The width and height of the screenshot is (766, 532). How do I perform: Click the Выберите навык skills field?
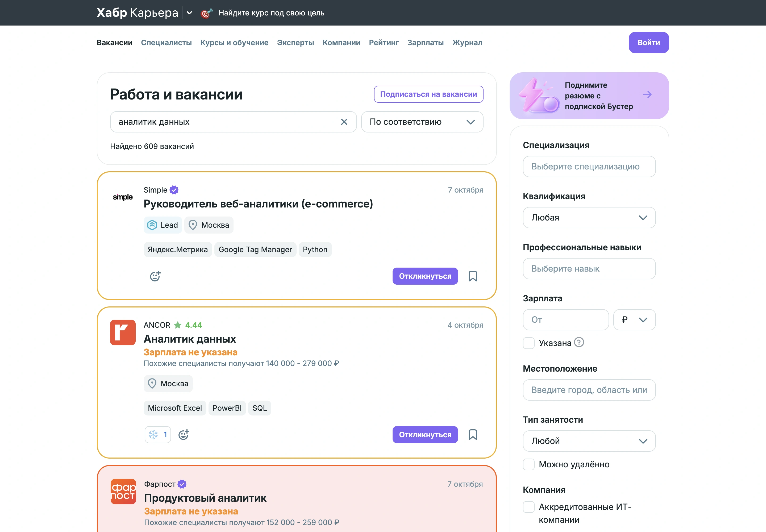tap(589, 269)
